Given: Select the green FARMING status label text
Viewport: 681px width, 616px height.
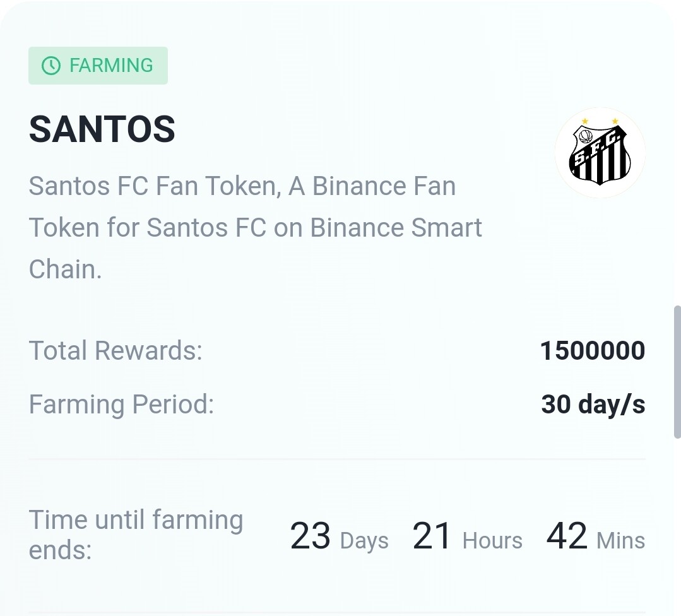Looking at the screenshot, I should pyautogui.click(x=111, y=66).
